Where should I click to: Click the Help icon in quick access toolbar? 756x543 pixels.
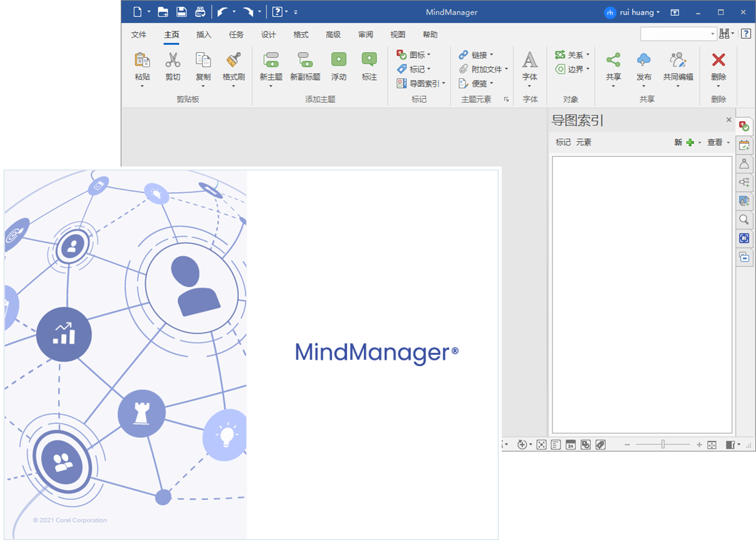click(277, 12)
